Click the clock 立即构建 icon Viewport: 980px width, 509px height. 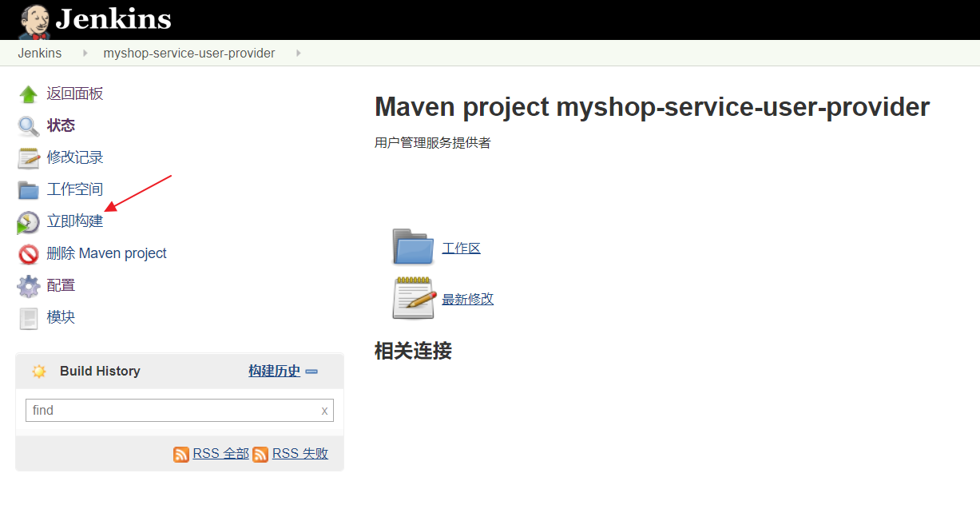pyautogui.click(x=29, y=222)
